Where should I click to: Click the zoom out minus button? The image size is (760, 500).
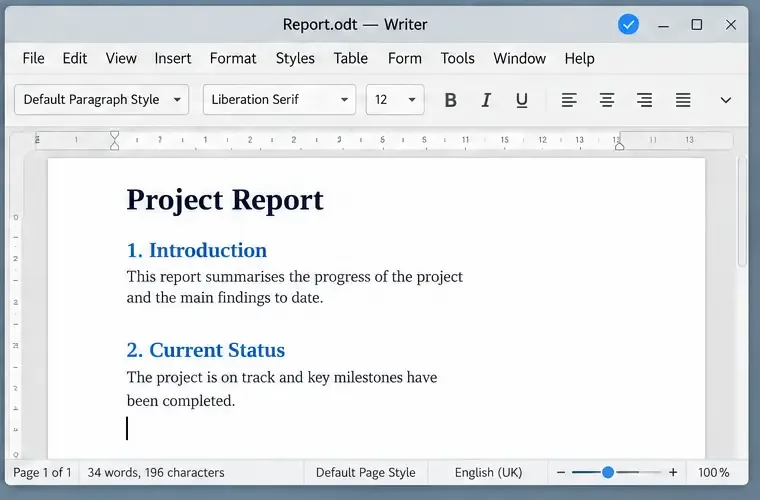pyautogui.click(x=561, y=472)
